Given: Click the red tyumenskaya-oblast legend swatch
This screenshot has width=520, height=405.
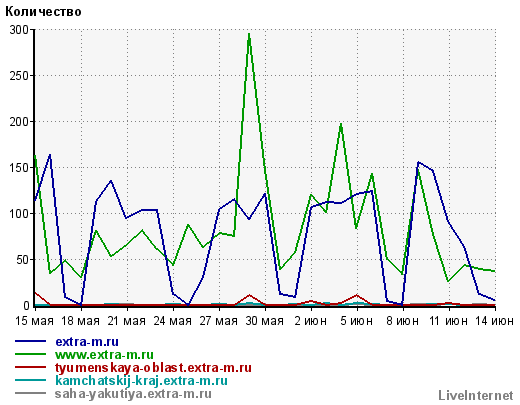Looking at the screenshot, I should tap(30, 367).
